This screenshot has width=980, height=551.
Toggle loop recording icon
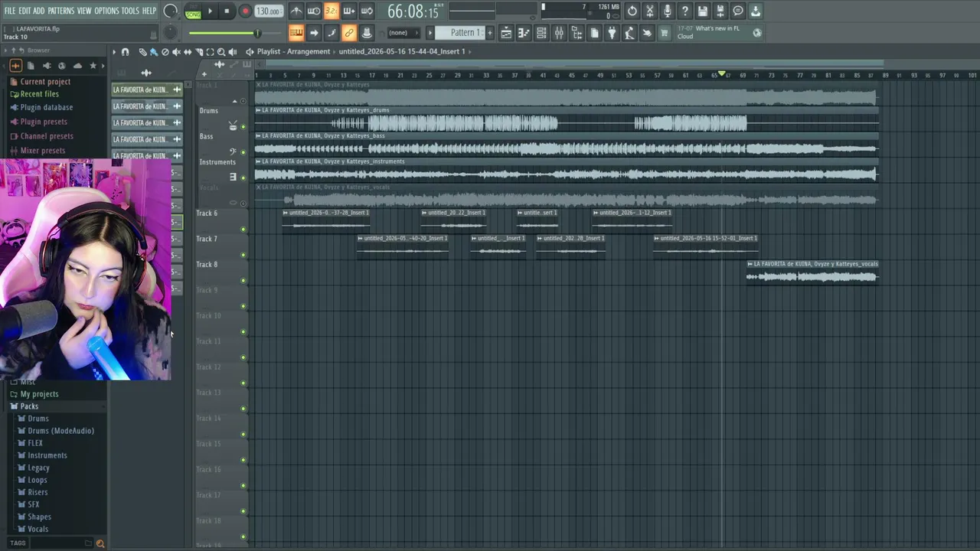(367, 11)
